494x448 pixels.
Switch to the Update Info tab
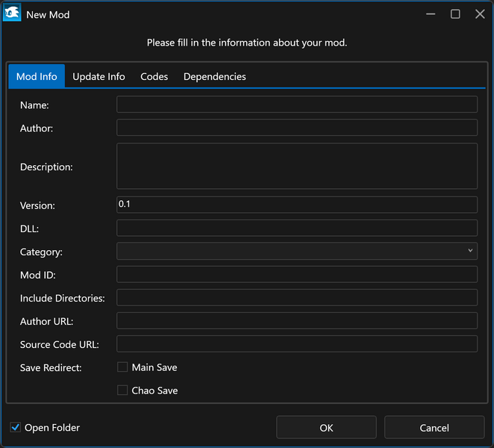click(99, 77)
